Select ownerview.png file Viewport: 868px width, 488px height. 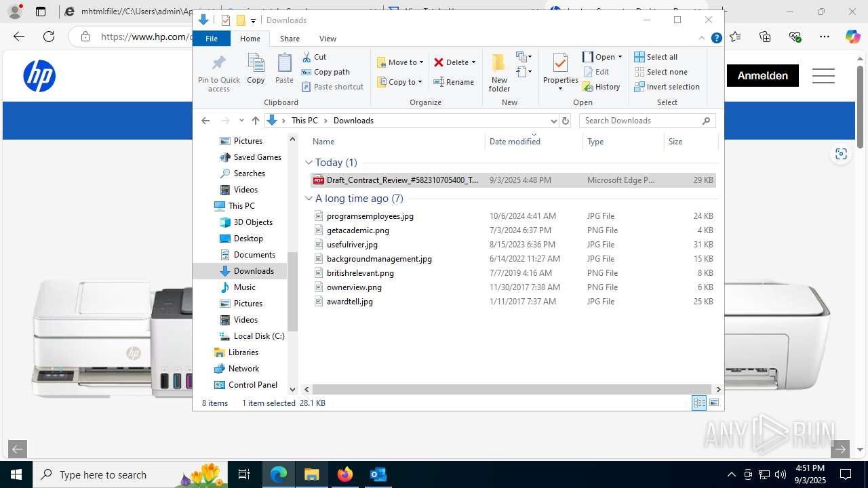[x=513, y=287]
